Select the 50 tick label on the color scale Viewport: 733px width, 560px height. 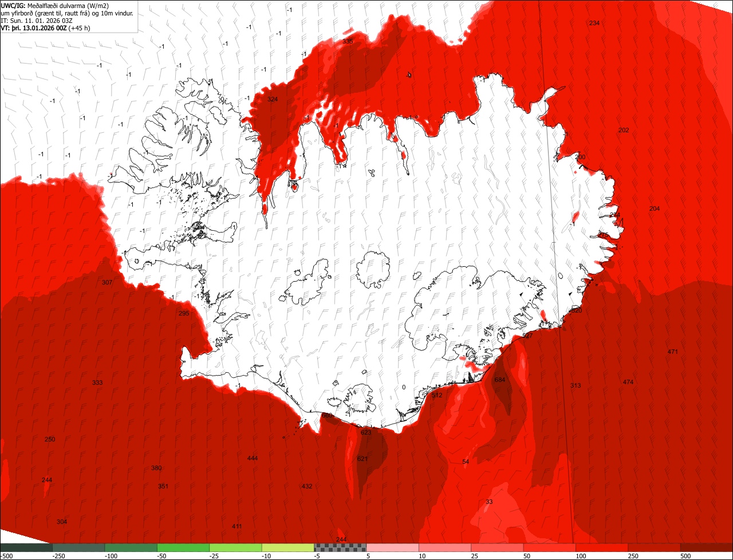point(527,556)
